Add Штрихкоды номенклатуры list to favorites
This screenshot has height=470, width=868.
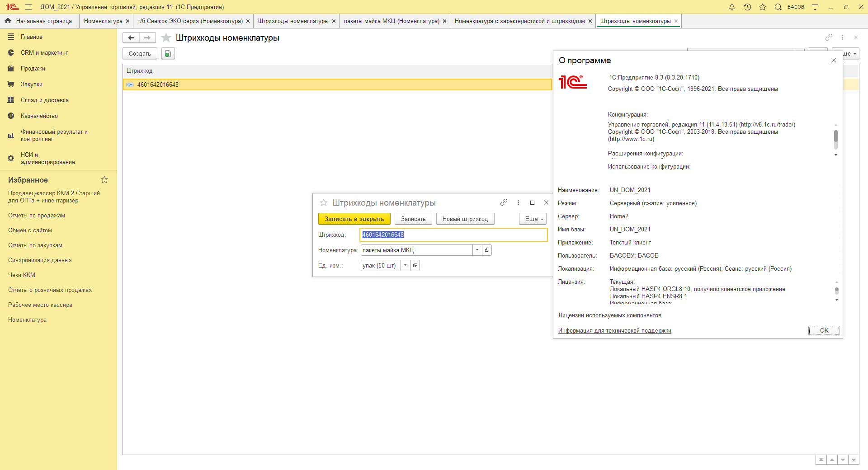[166, 38]
